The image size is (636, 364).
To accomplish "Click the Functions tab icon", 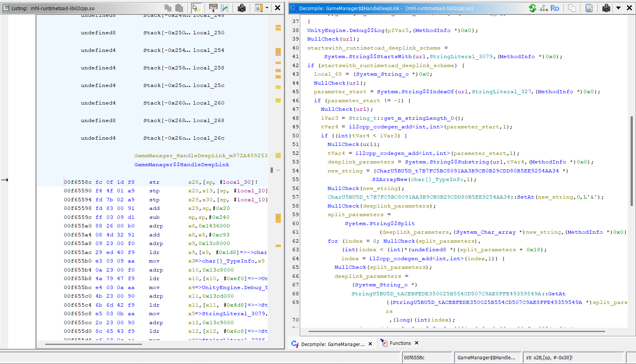I will click(x=384, y=343).
